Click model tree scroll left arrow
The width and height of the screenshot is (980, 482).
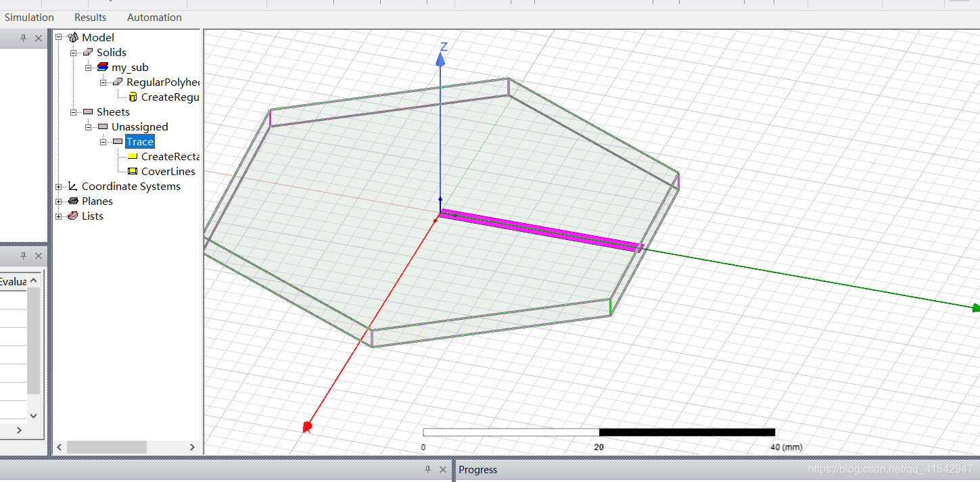pos(60,447)
